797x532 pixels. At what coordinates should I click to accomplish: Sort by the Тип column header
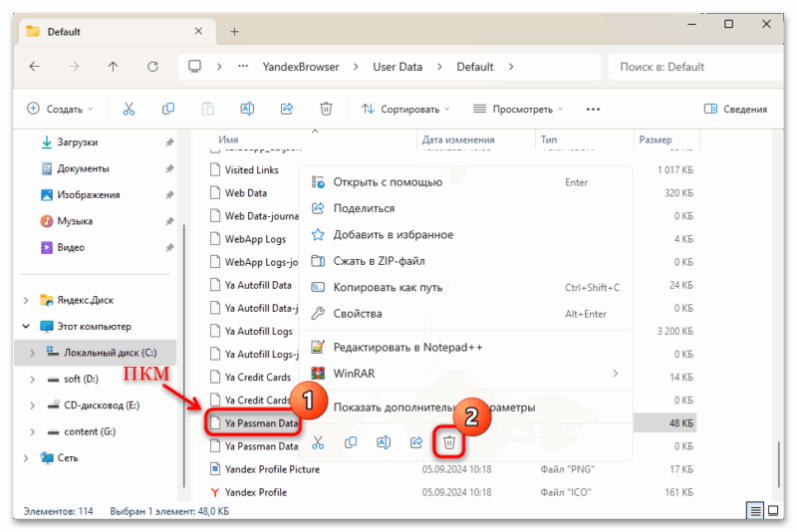pos(549,139)
